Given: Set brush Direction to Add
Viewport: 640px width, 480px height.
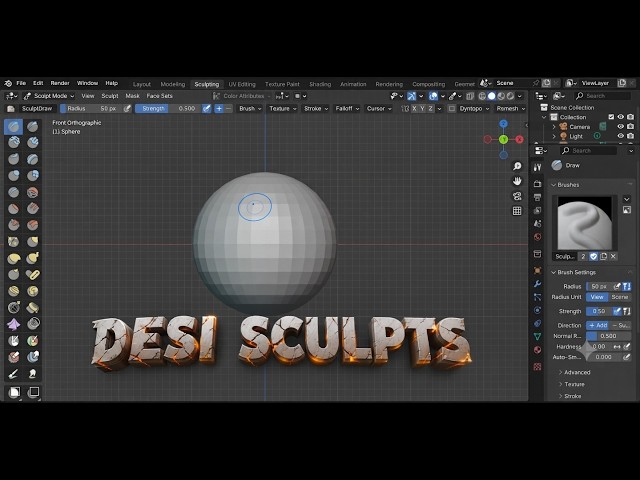Looking at the screenshot, I should point(598,325).
